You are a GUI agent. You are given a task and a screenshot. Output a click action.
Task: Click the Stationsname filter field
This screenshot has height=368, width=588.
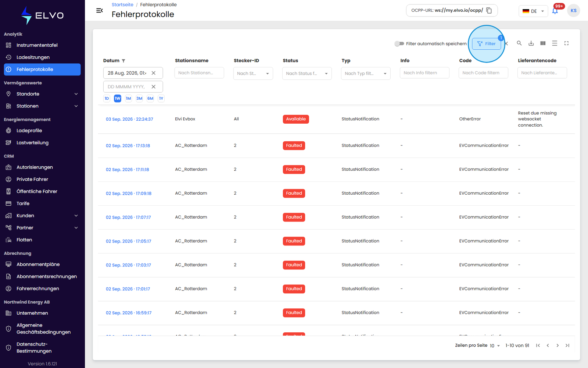(199, 73)
